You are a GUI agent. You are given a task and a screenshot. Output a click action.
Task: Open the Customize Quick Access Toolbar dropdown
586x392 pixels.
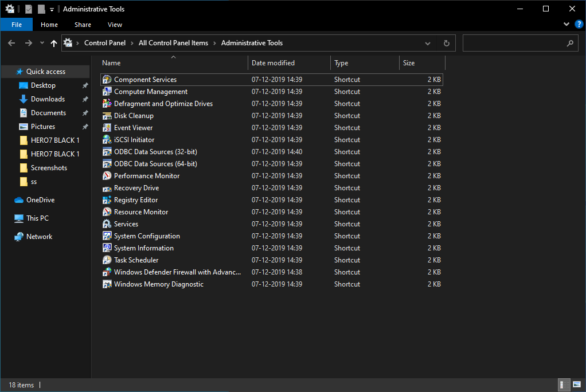tap(51, 9)
